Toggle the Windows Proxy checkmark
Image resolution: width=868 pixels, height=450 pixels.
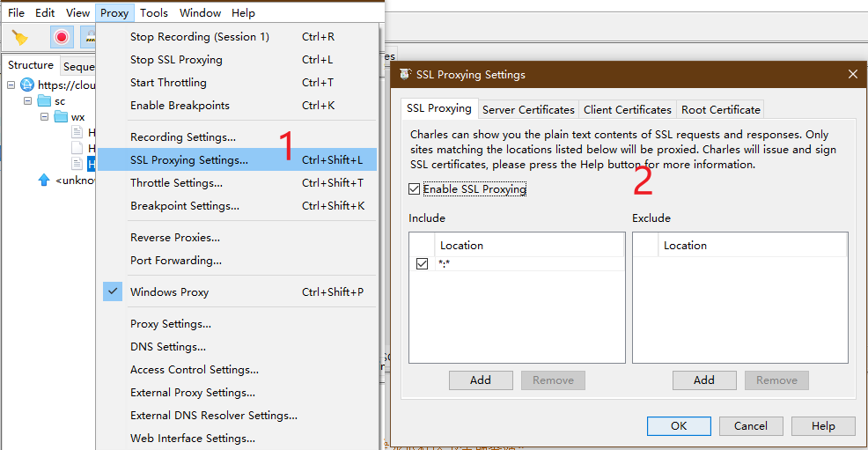(x=113, y=291)
